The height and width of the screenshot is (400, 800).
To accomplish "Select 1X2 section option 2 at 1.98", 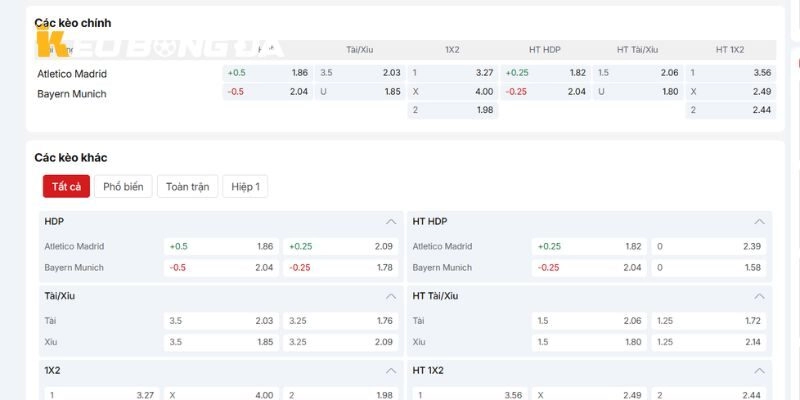I will (341, 394).
